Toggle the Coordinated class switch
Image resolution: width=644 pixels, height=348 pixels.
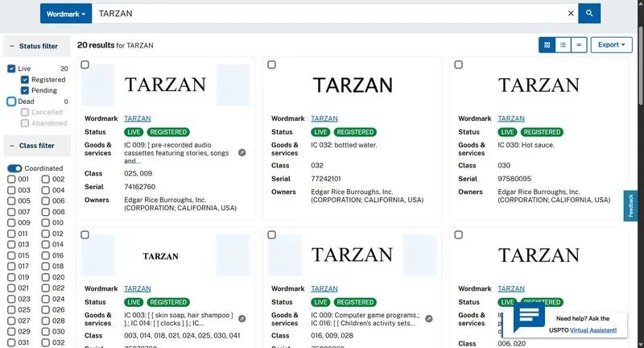click(14, 168)
